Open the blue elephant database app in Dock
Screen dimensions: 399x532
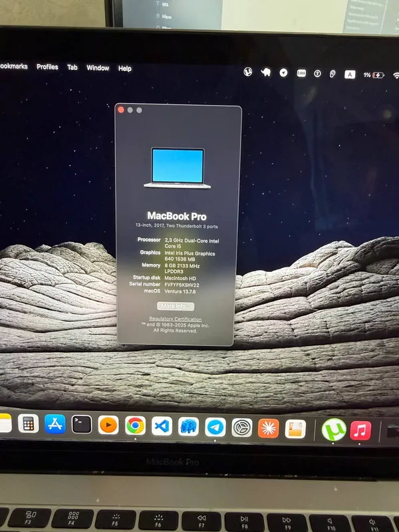[x=188, y=427]
